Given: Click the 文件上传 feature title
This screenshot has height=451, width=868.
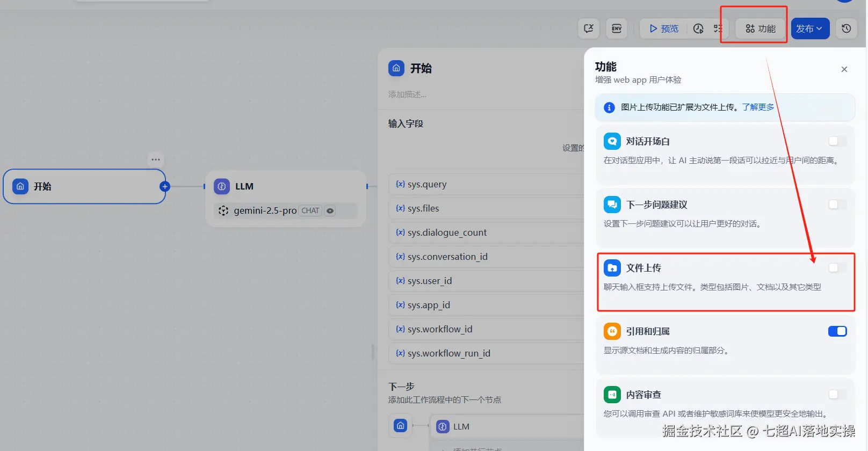Looking at the screenshot, I should coord(643,268).
